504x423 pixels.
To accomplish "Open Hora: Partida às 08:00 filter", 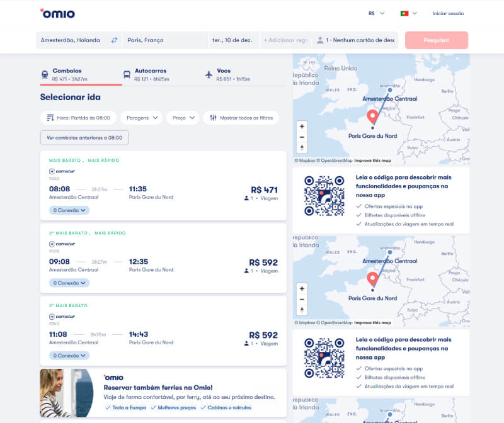I will 78,118.
